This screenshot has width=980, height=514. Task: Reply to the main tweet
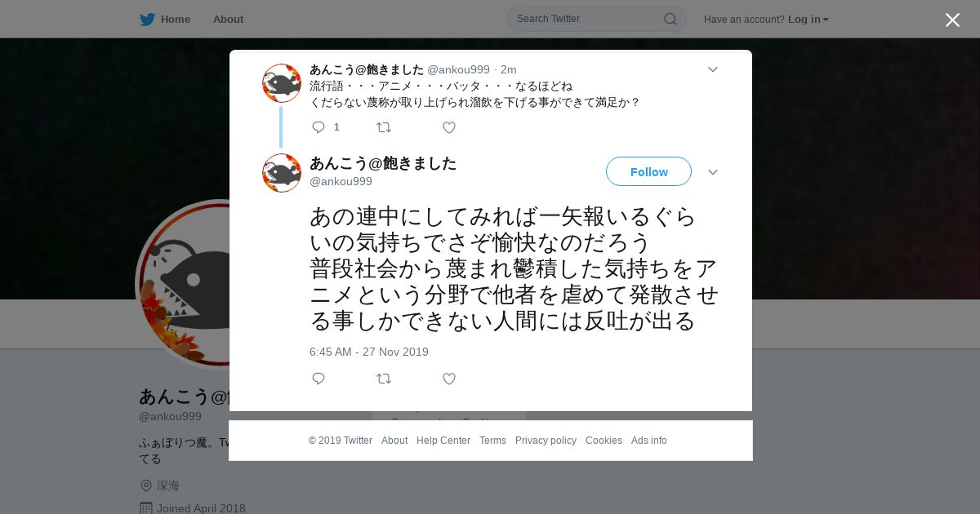point(318,379)
